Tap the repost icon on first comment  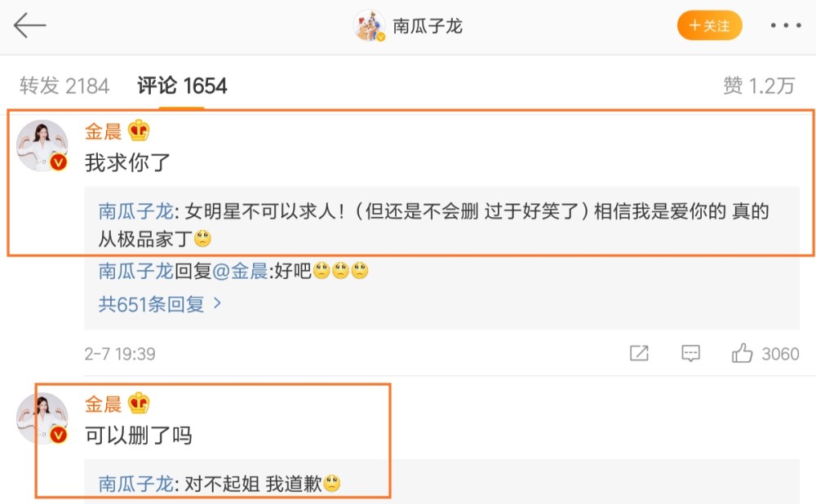point(639,353)
